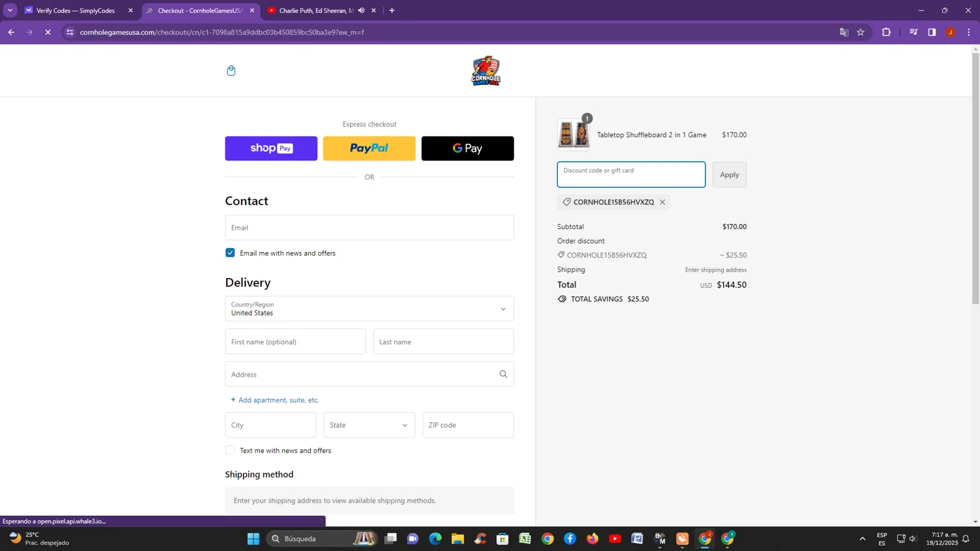Bookmark this page with star icon
Image resolution: width=980 pixels, height=551 pixels.
(x=860, y=32)
